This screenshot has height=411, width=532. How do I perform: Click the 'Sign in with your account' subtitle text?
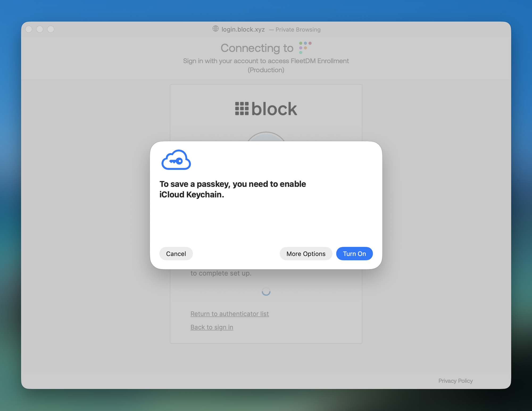click(x=266, y=65)
